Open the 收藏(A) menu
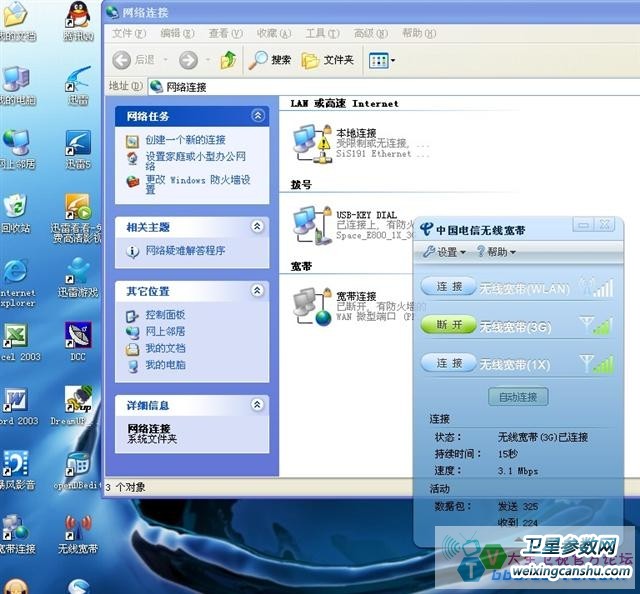 (x=274, y=33)
